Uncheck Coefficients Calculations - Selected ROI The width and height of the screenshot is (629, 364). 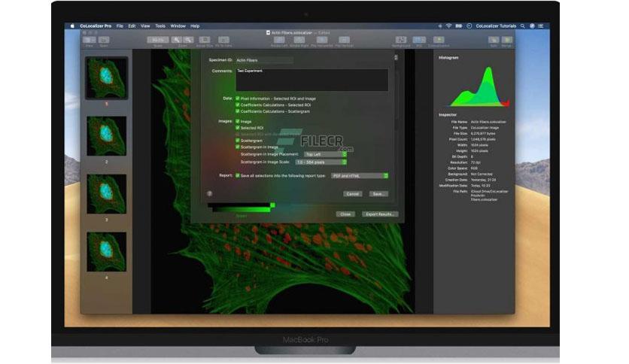tap(238, 105)
